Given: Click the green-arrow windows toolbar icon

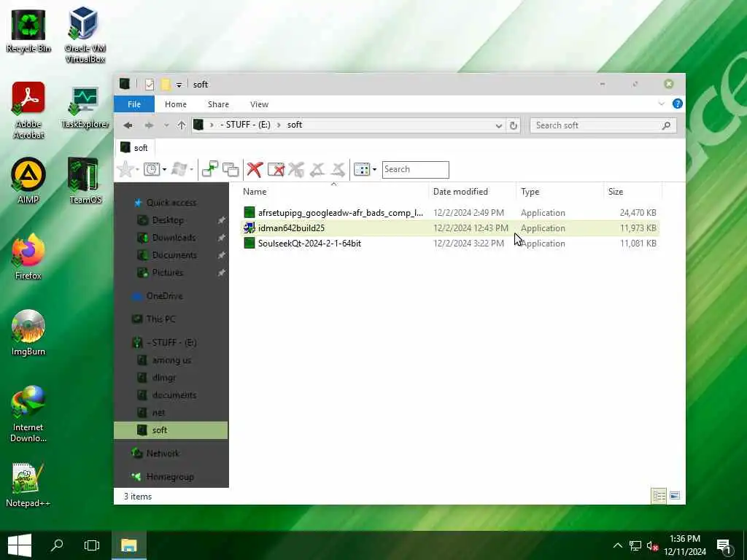Looking at the screenshot, I should [209, 169].
